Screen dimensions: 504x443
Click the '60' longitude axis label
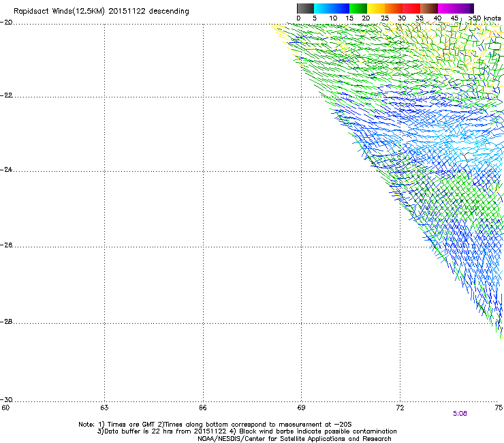[x=5, y=408]
